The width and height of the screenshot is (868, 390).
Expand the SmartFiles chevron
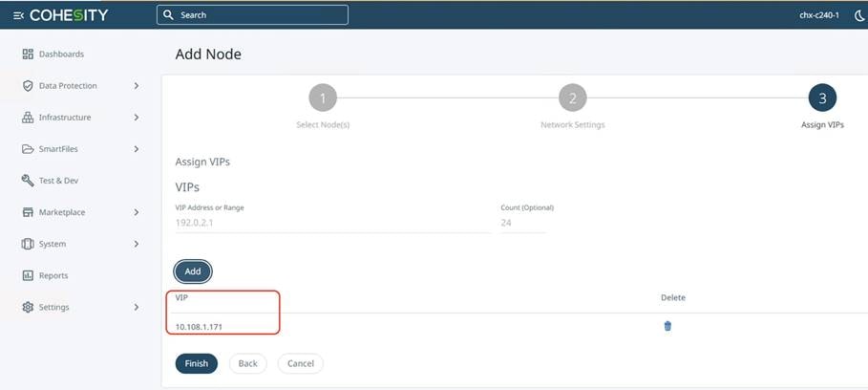137,149
